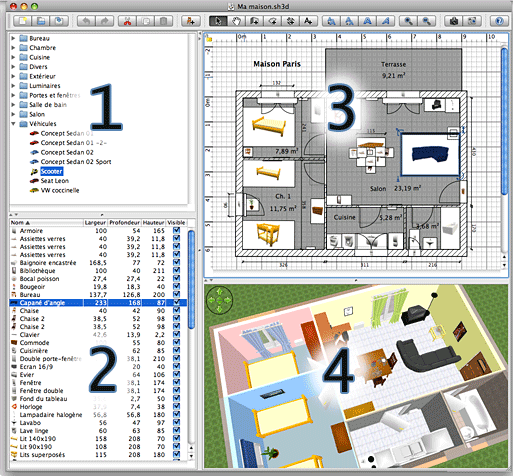This screenshot has width=513, height=476.
Task: Activate the Pan hand tool
Action: click(236, 21)
